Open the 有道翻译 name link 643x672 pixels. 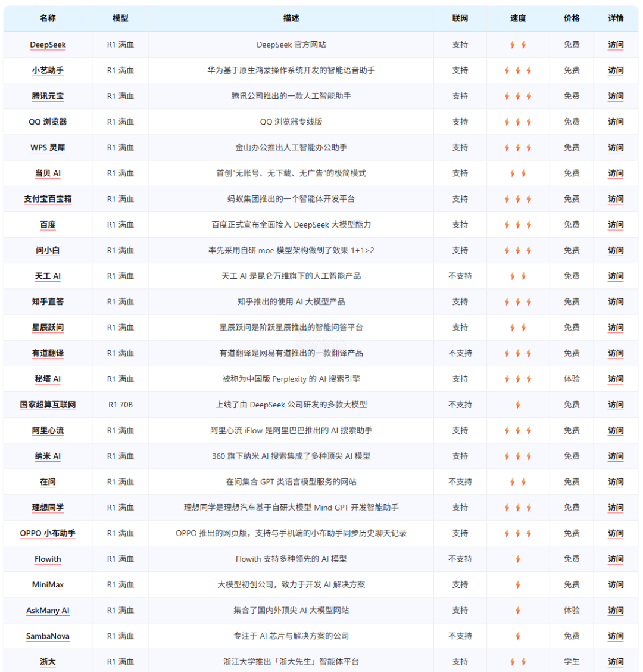pyautogui.click(x=48, y=353)
